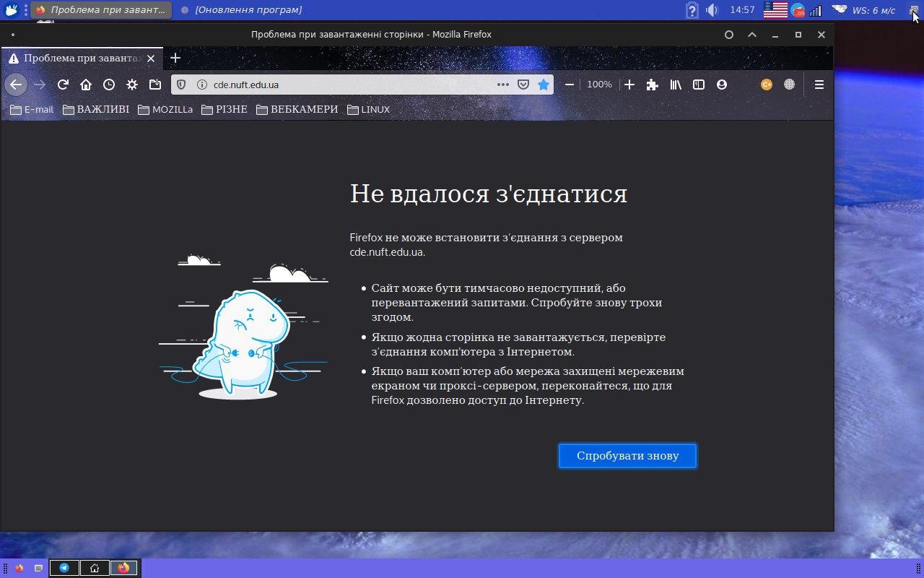Image resolution: width=924 pixels, height=578 pixels.
Task: Expand the ВАЖЛИВІ bookmarks folder
Action: (96, 110)
